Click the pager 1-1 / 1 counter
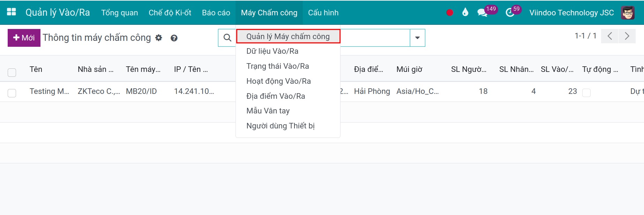This screenshot has height=215, width=644. (585, 36)
